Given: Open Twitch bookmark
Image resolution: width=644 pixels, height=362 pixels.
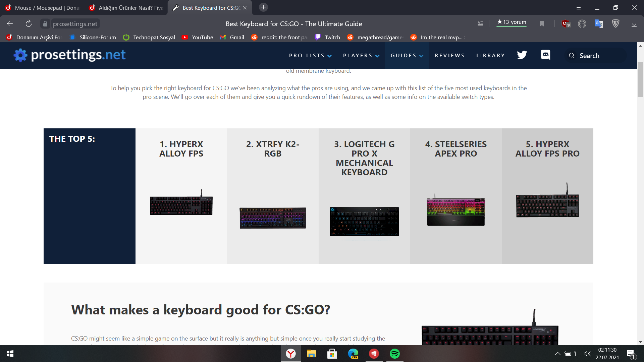Looking at the screenshot, I should coord(327,37).
